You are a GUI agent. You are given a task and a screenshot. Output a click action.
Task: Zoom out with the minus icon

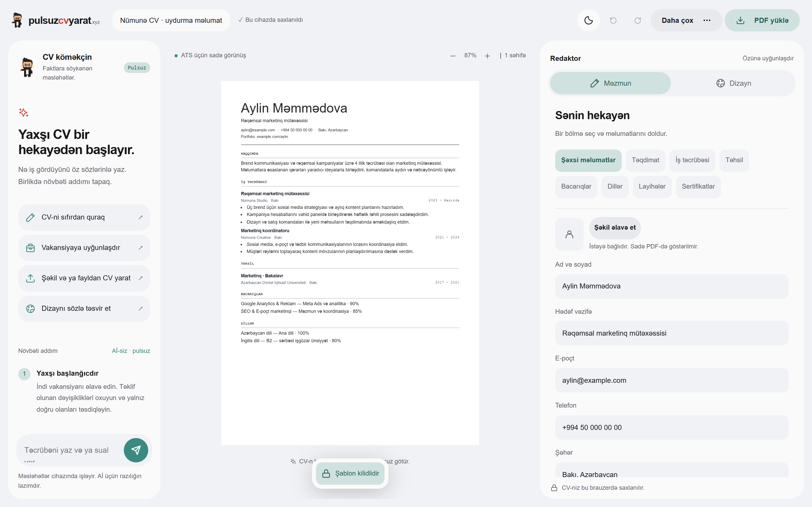pos(453,56)
